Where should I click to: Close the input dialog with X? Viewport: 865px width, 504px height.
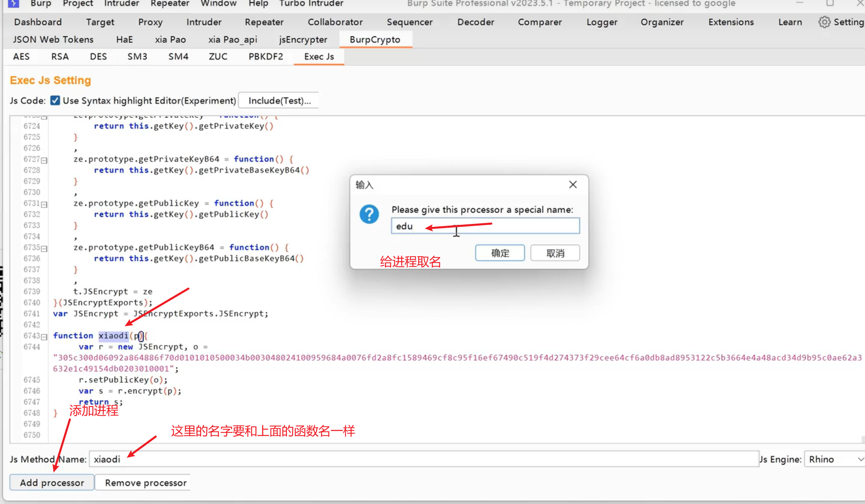pyautogui.click(x=573, y=185)
